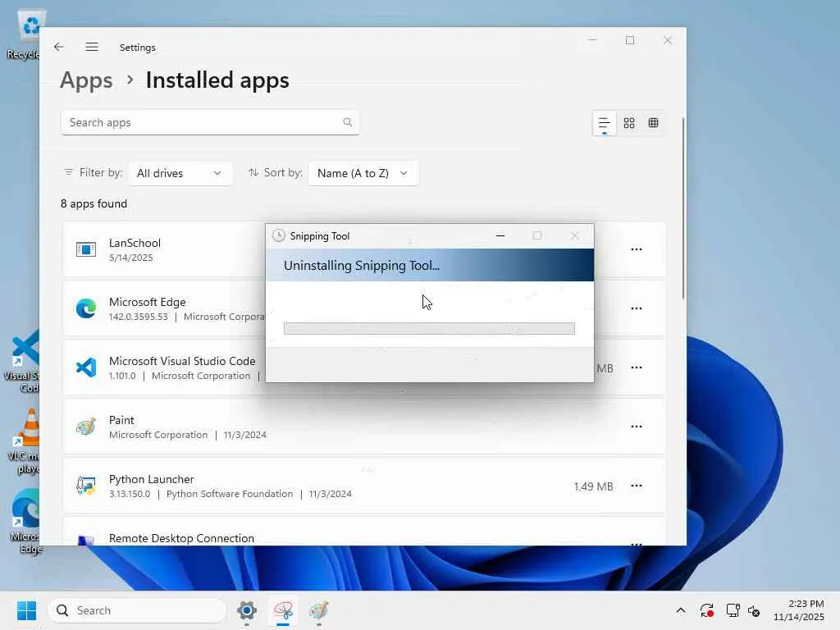The image size is (840, 630).
Task: Open Snipping Tool from the taskbar
Action: (x=283, y=610)
